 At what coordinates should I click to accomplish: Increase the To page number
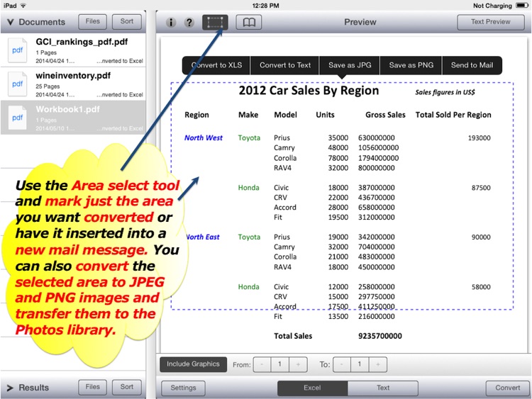coord(377,364)
